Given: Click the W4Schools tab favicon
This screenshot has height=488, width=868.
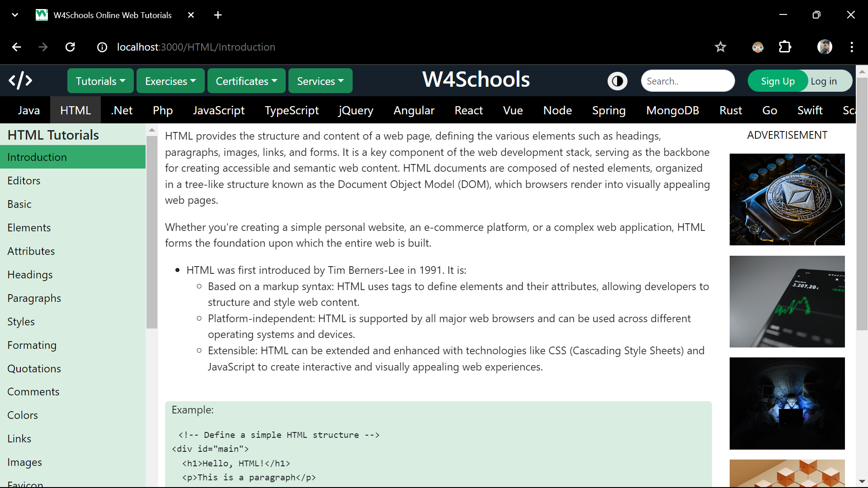Looking at the screenshot, I should (42, 15).
